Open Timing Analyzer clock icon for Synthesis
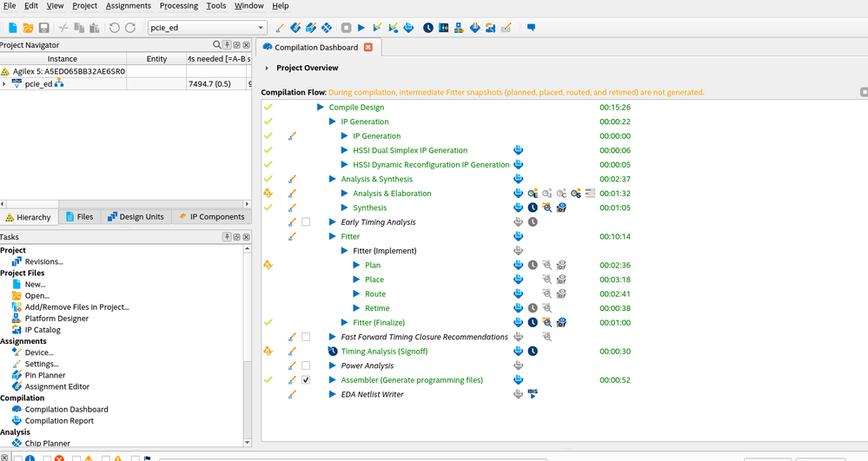Image resolution: width=868 pixels, height=461 pixels. tap(533, 208)
